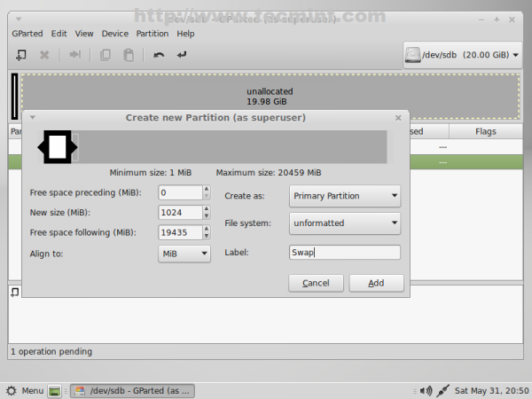This screenshot has height=399, width=532.
Task: Click the Cancel button
Action: (316, 283)
